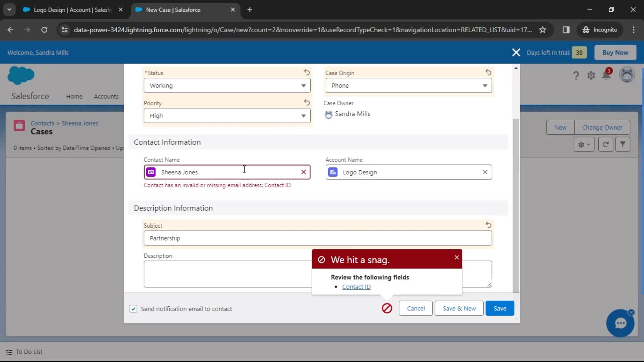
Task: Open the Priority dropdown showing High
Action: [x=227, y=116]
